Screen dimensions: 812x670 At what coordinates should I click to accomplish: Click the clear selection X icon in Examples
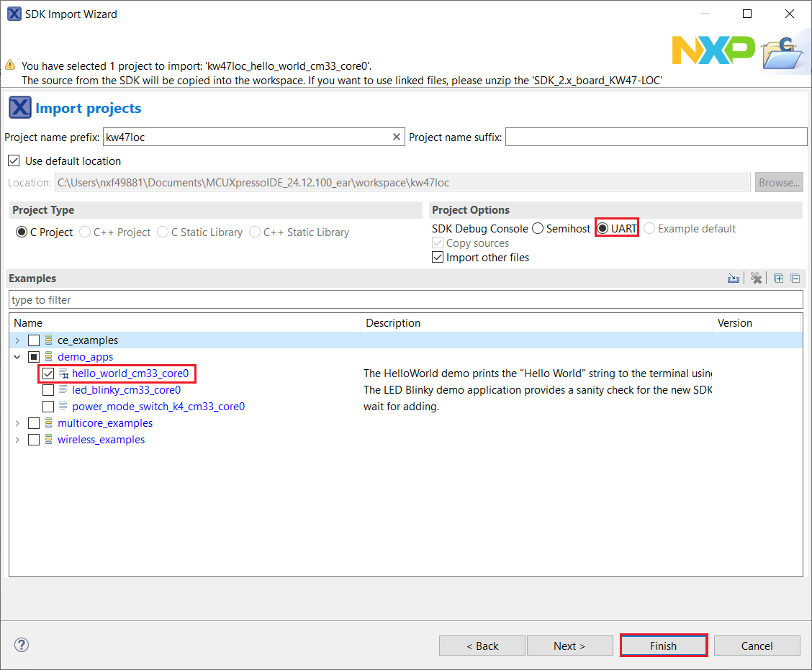(756, 279)
